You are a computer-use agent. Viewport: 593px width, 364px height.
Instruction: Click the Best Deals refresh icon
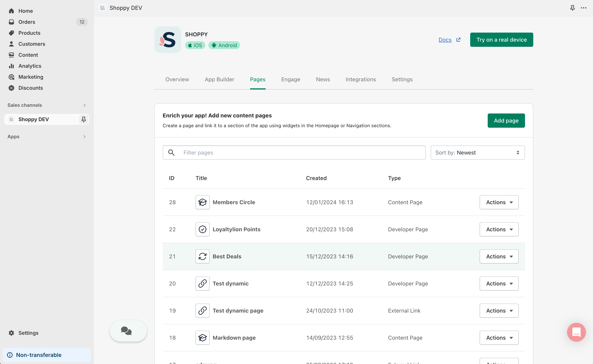[x=202, y=256]
